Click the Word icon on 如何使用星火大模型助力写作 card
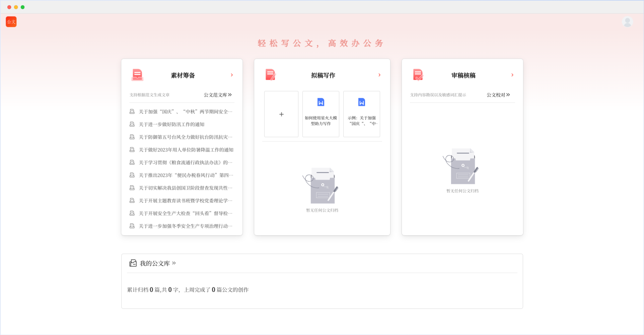 320,103
